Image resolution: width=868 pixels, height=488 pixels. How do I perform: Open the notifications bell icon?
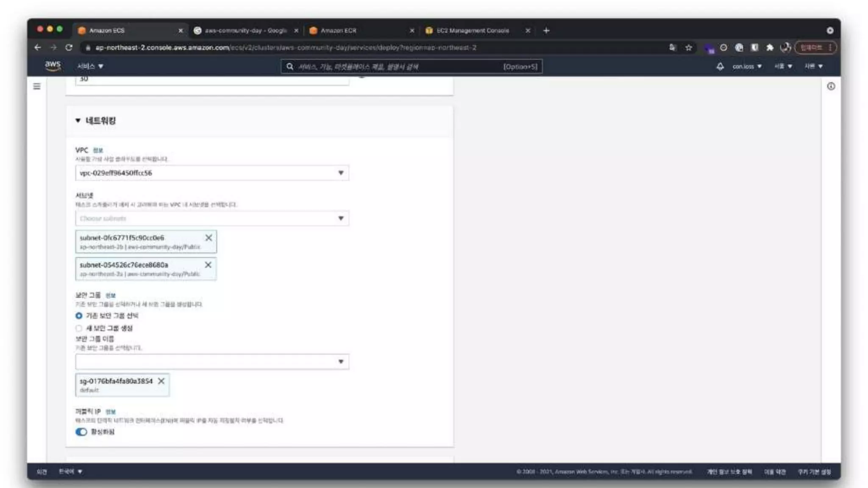tap(720, 67)
